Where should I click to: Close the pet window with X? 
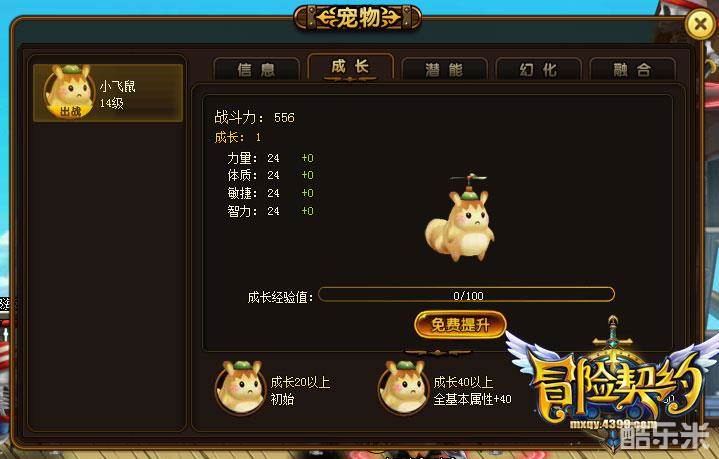pos(700,23)
